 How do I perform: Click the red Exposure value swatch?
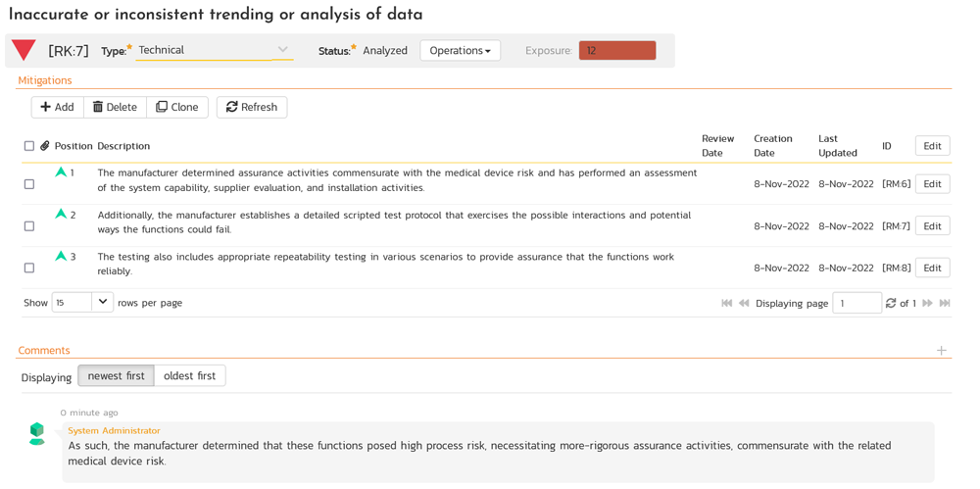click(616, 50)
